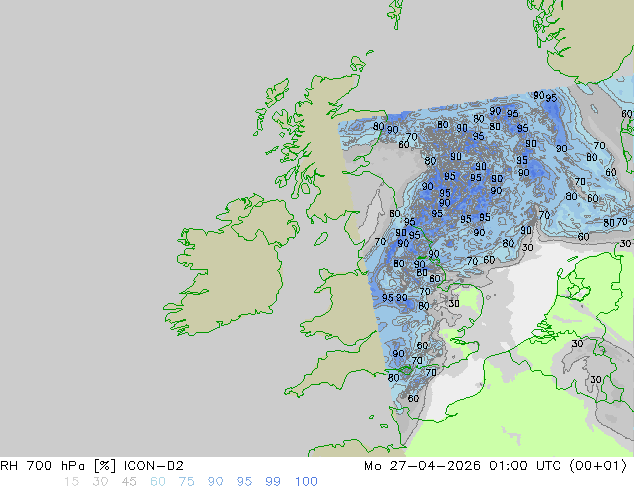634x490 pixels.
Task: Click the legend value 30 in the color scale
Action: click(100, 482)
